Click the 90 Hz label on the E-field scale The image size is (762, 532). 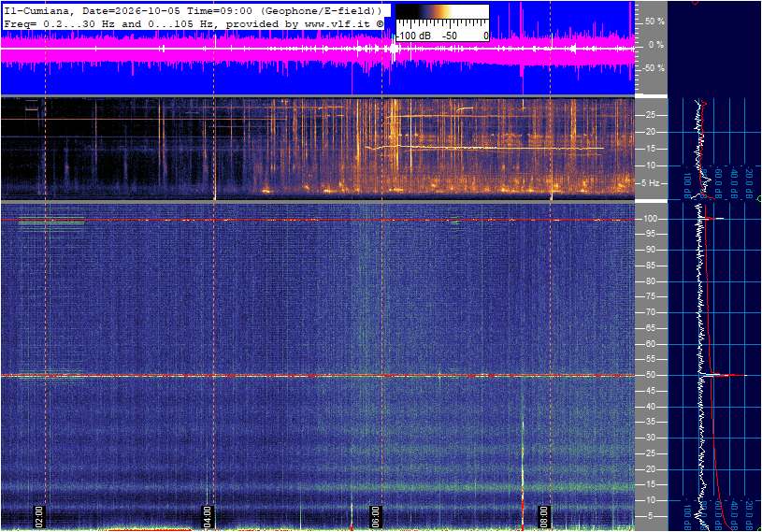pyautogui.click(x=650, y=250)
